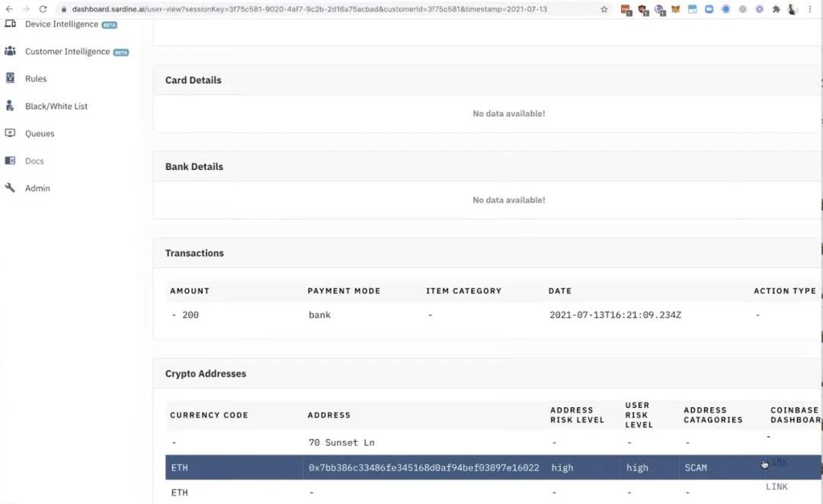
Task: Click the browser address bar URL
Action: [x=305, y=9]
